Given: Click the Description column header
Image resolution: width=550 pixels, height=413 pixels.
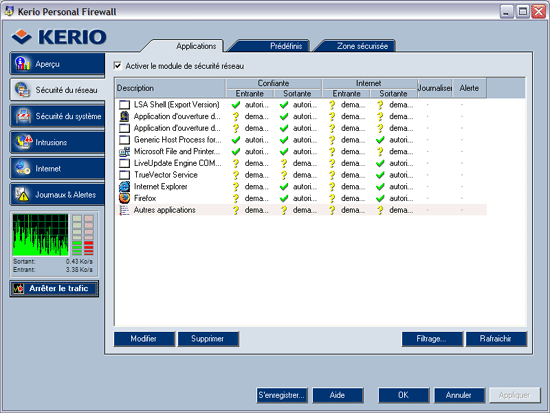Looking at the screenshot, I should click(x=170, y=88).
